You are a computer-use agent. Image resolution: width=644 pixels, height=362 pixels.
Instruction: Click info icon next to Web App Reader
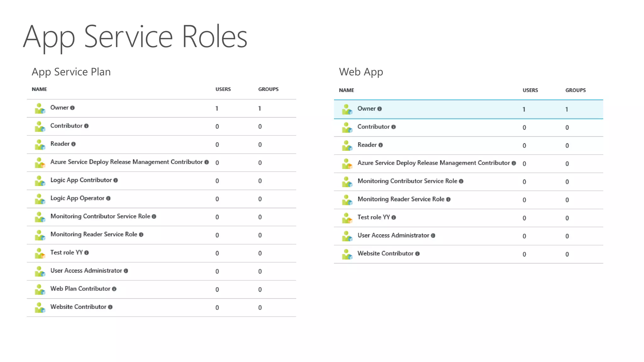click(x=380, y=145)
